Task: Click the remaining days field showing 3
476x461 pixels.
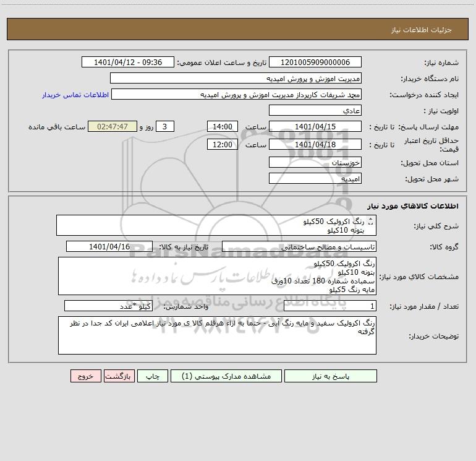Action: 165,127
